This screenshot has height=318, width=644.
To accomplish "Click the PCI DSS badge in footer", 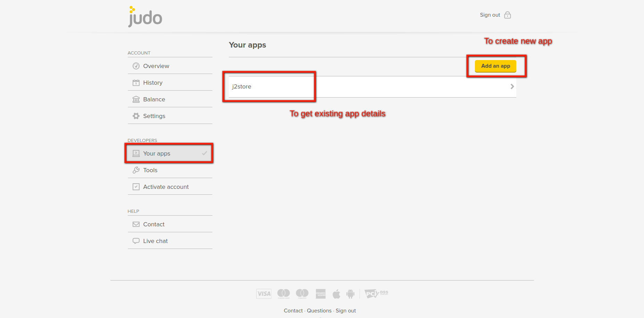I will point(376,294).
